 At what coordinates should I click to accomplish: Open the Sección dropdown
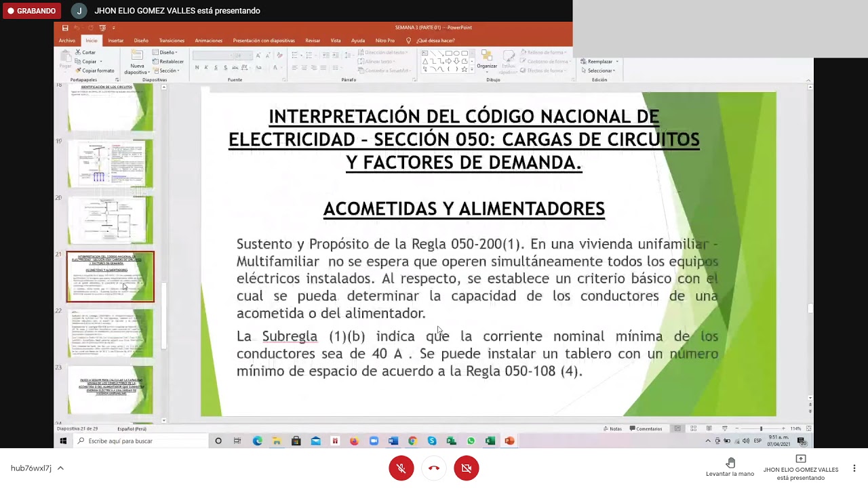pyautogui.click(x=167, y=70)
